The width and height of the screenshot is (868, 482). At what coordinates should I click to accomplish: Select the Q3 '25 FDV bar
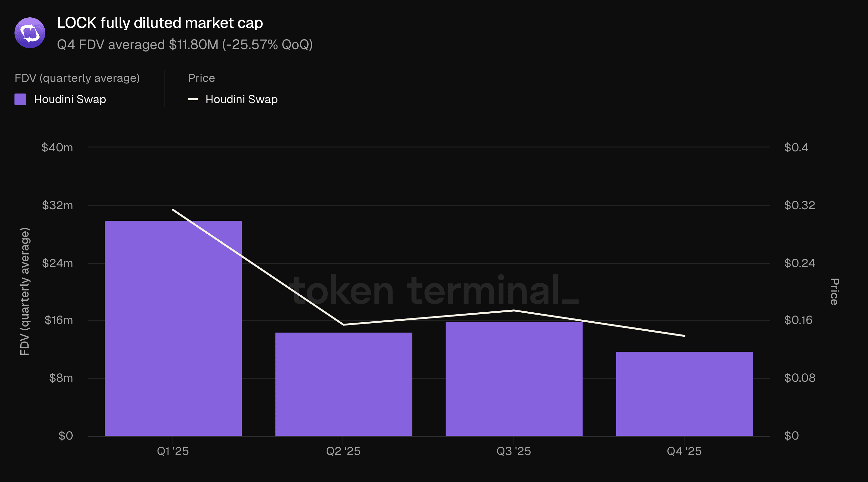pyautogui.click(x=514, y=379)
